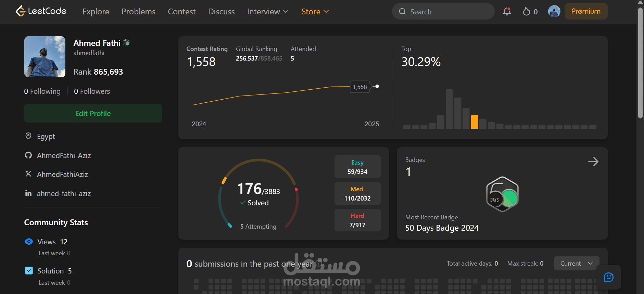Screen dimensions: 644x294
Task: Click the Rank 865,693 text
Action: [x=98, y=72]
